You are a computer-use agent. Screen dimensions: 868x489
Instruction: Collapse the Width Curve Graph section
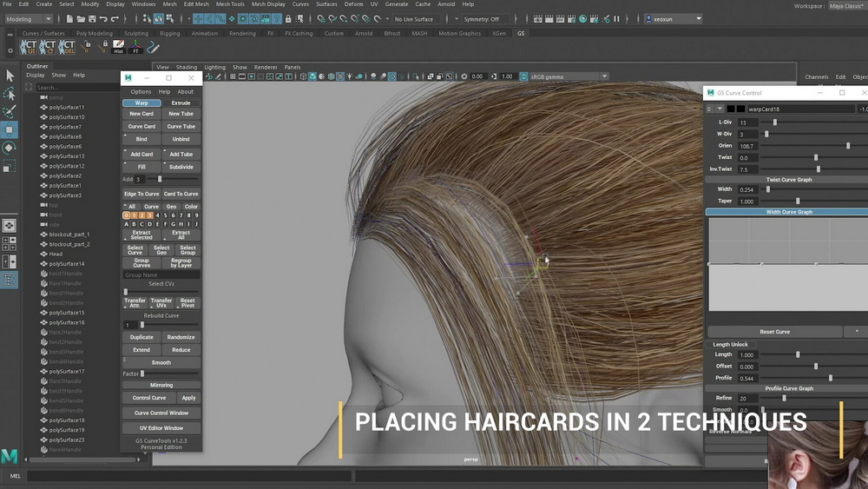788,212
